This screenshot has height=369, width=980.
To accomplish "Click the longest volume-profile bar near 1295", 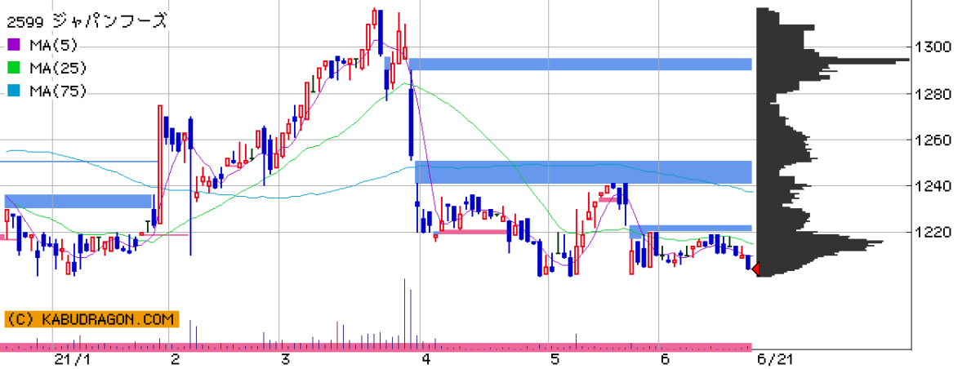I will (833, 60).
